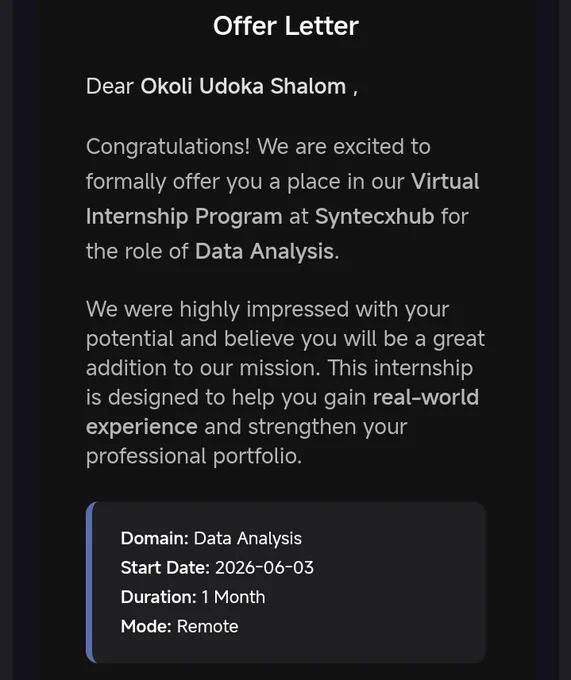Click the 1 Month duration value
The image size is (571, 680).
(233, 597)
